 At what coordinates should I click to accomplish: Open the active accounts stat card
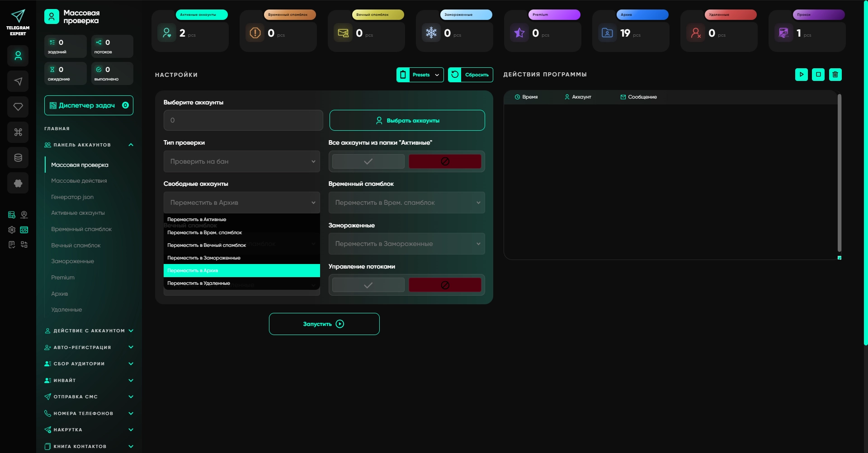190,31
